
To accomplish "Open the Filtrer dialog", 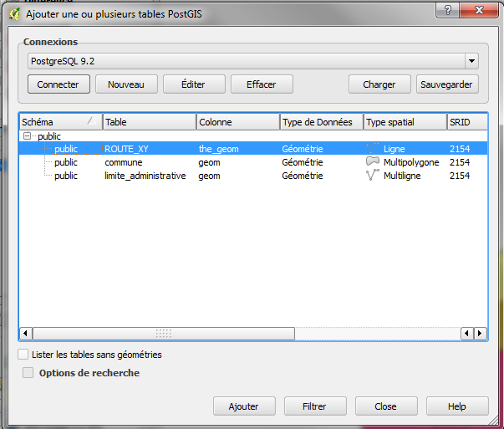I will tap(314, 406).
